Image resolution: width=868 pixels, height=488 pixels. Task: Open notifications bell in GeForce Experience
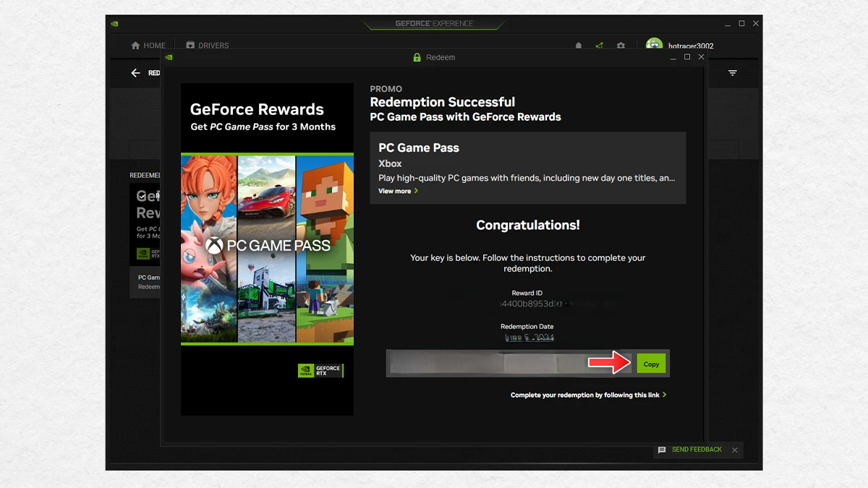tap(578, 46)
